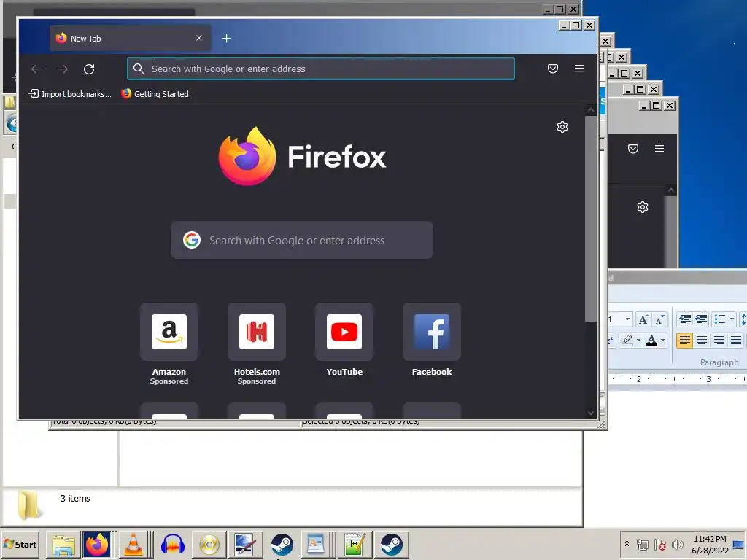
Task: Open the front Firefox hamburger application menu
Action: [x=579, y=69]
